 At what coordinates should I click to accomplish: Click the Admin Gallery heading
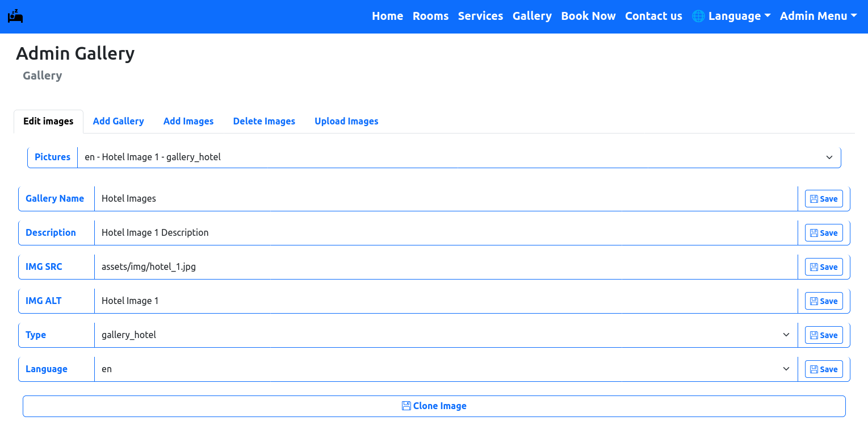click(76, 53)
